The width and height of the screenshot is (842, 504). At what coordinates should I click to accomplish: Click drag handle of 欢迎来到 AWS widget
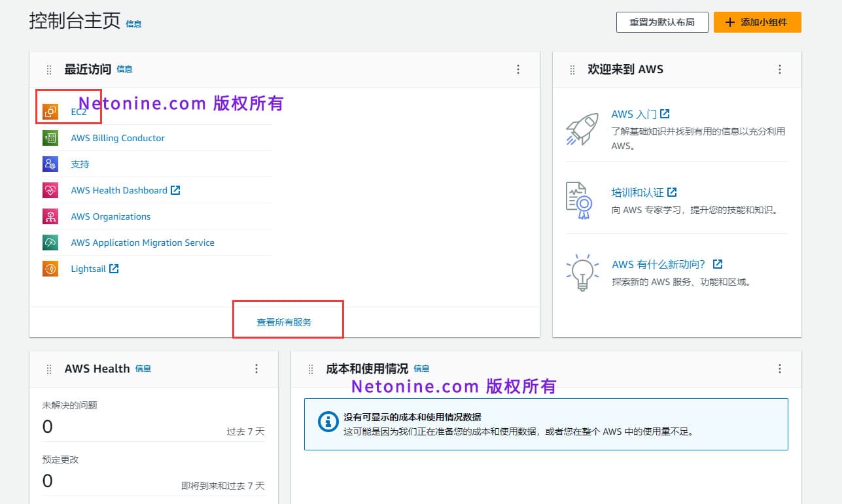[572, 69]
